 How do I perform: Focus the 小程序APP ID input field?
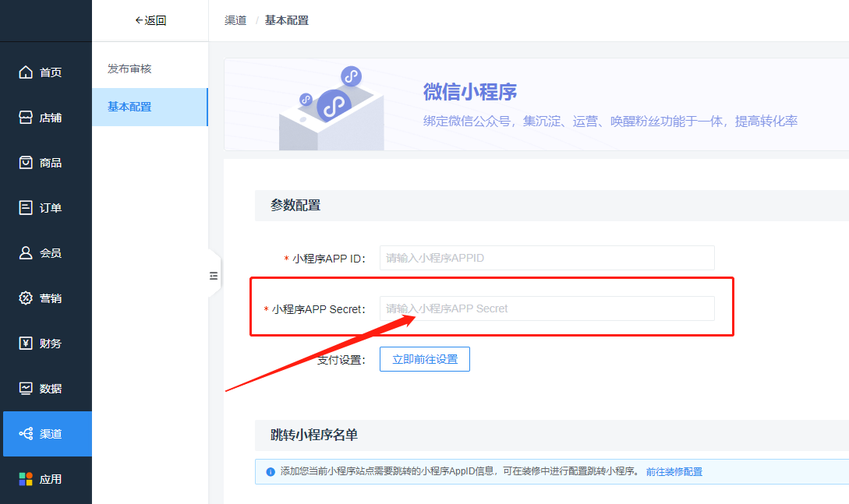(547, 258)
